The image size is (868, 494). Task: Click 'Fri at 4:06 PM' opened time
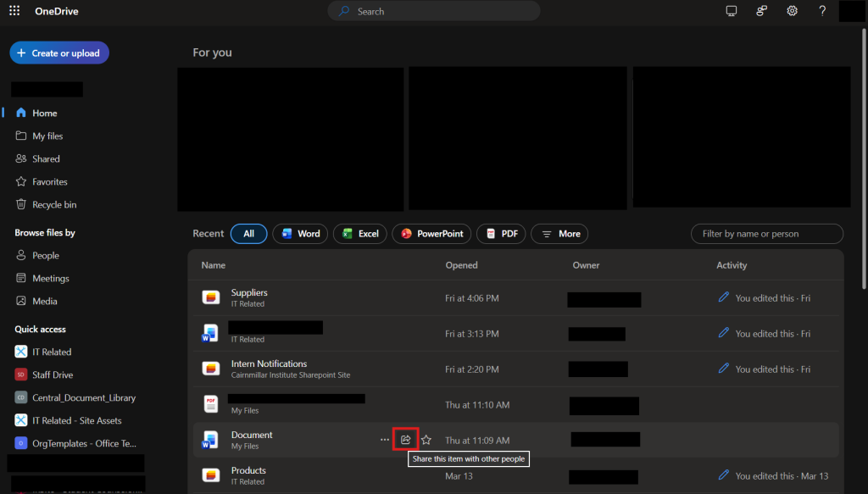pyautogui.click(x=471, y=298)
